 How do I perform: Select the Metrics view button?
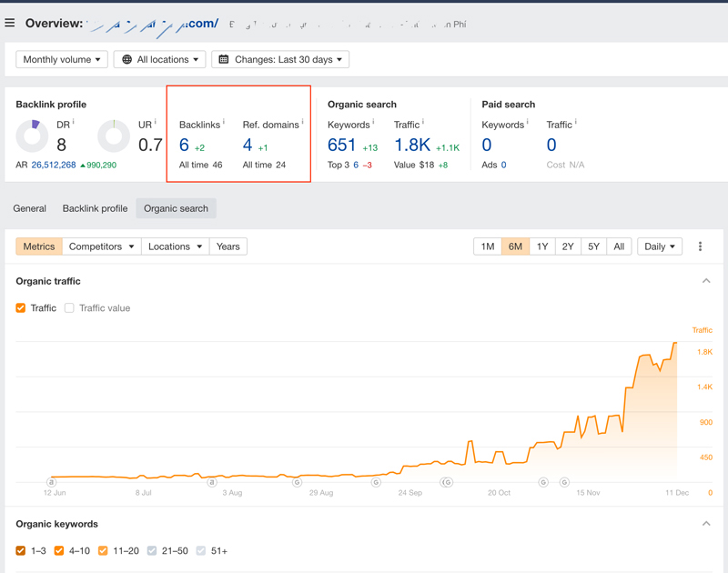(x=39, y=246)
